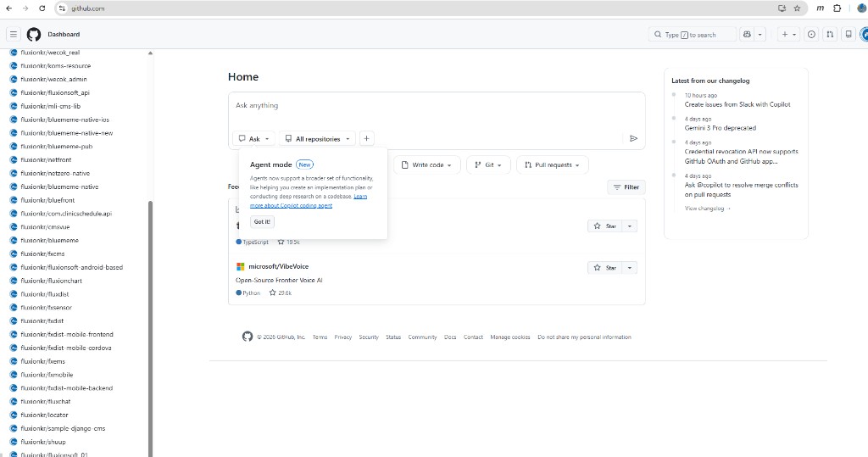Click the browser back arrow
Viewport: 868px width, 457px height.
(x=8, y=8)
